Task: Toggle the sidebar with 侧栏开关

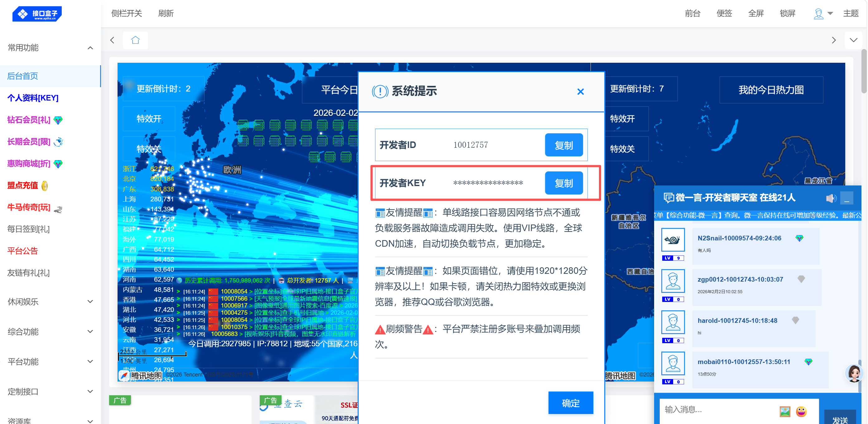Action: [126, 13]
